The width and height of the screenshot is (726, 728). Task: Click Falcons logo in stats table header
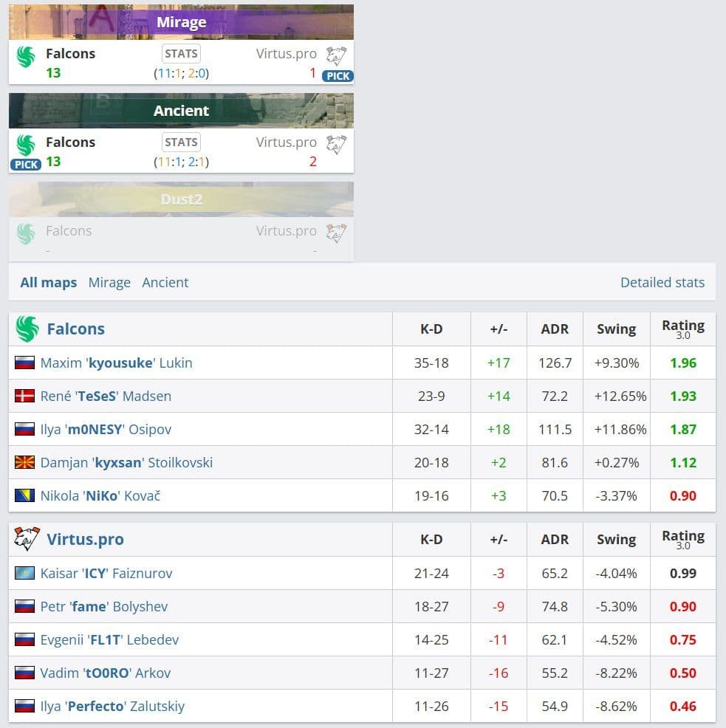(27, 329)
